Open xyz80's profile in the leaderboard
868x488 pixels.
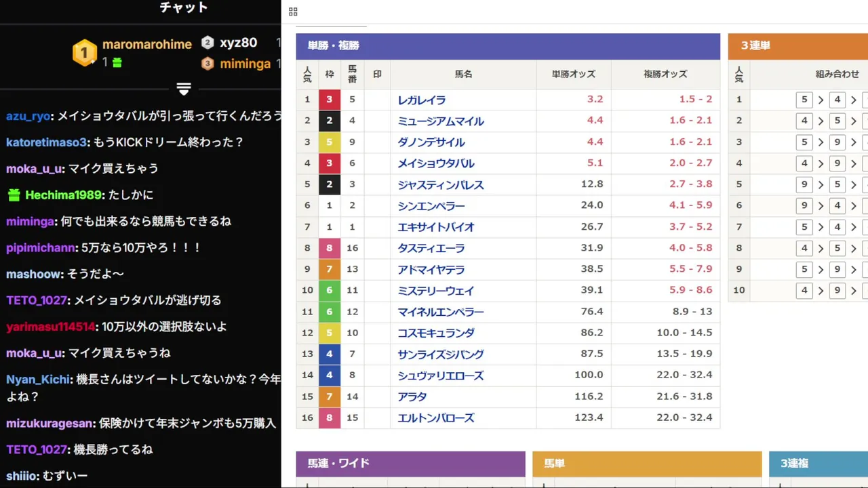(x=238, y=43)
